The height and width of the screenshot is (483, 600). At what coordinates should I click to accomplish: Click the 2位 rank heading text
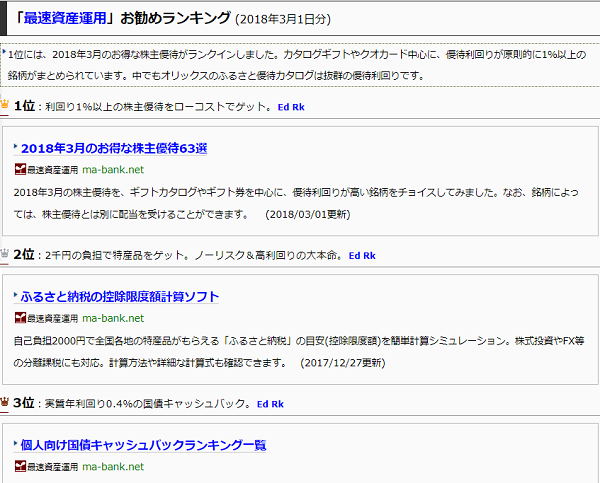pyautogui.click(x=24, y=254)
